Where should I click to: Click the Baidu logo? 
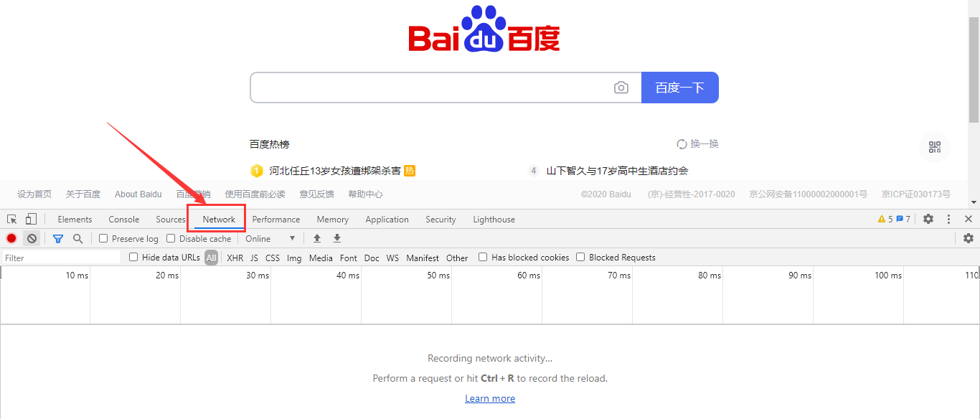point(484,29)
